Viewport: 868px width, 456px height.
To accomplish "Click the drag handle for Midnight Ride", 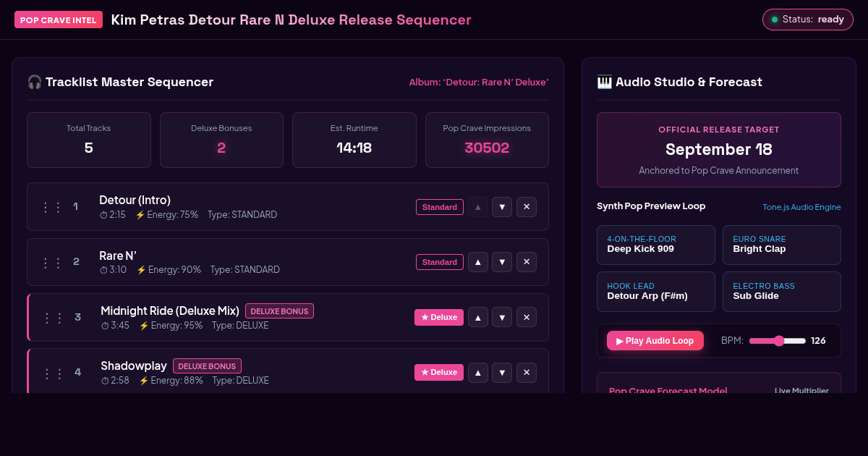I will (x=53, y=317).
